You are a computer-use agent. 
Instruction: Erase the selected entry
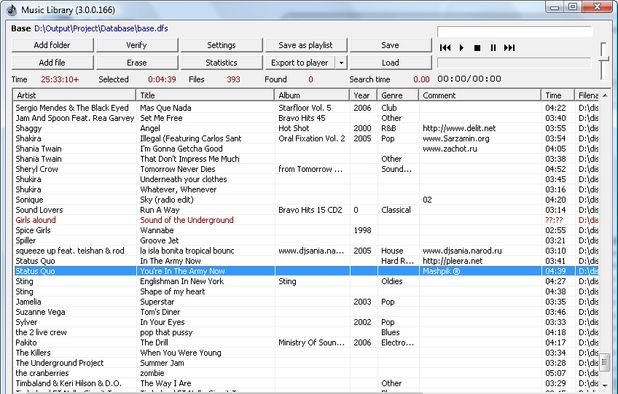[x=136, y=63]
